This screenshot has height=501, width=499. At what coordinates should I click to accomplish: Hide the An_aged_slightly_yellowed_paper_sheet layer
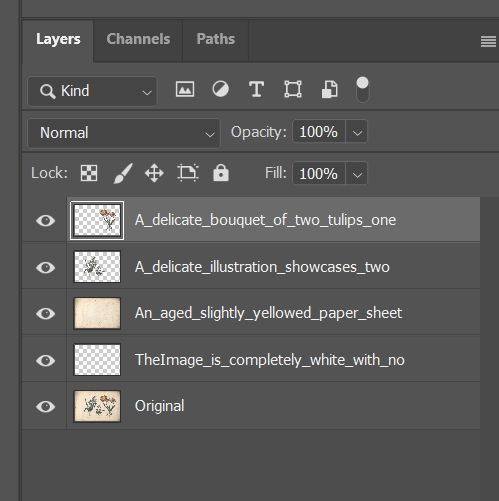tap(45, 313)
